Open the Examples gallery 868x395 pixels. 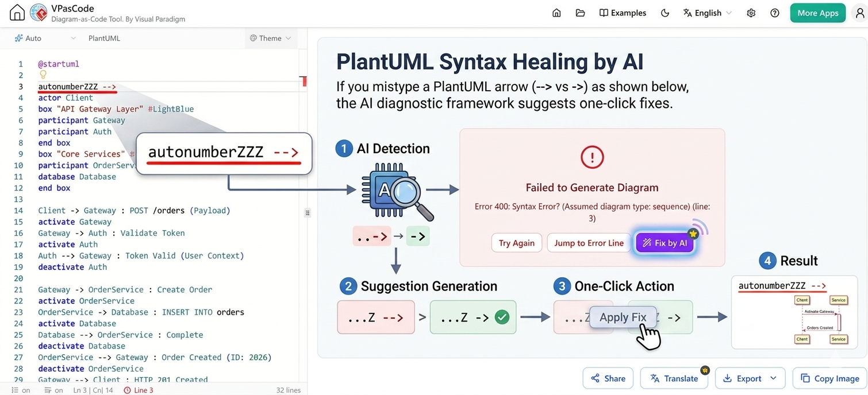[623, 13]
